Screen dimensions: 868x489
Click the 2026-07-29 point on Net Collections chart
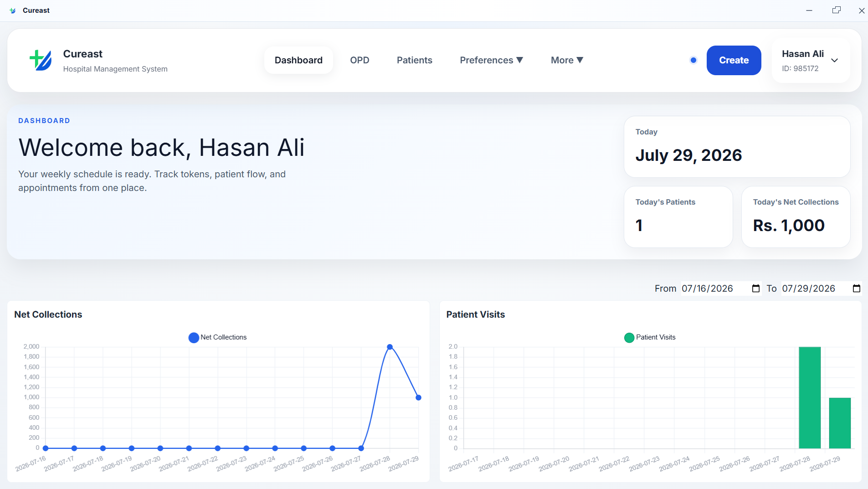coord(419,398)
